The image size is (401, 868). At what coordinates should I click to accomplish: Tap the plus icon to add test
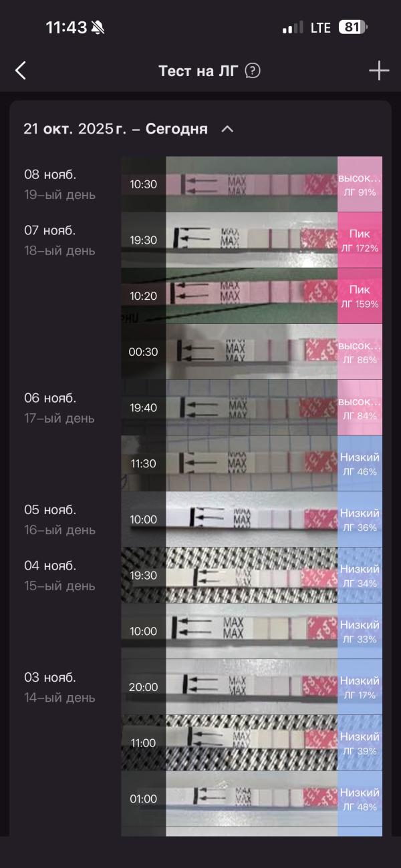pos(379,70)
